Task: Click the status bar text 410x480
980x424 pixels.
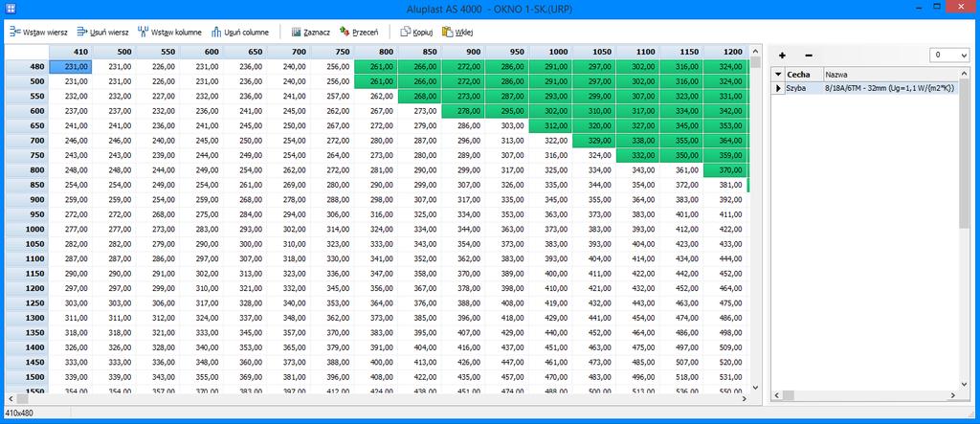Action: click(x=18, y=413)
